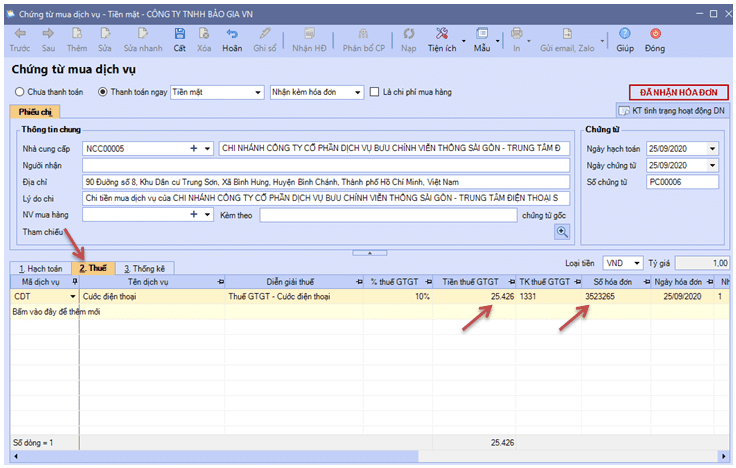Click KT tình trạng hoạt động DN button
The image size is (736, 468).
pyautogui.click(x=672, y=110)
